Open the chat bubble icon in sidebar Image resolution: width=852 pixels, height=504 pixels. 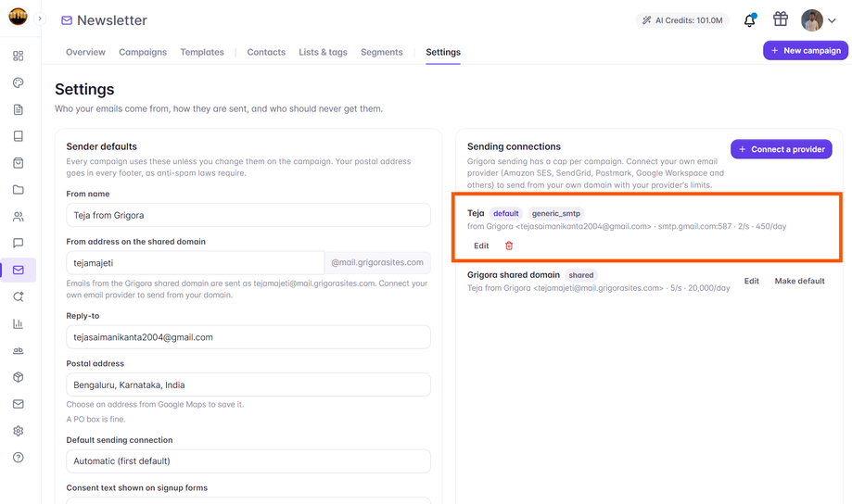(x=18, y=244)
